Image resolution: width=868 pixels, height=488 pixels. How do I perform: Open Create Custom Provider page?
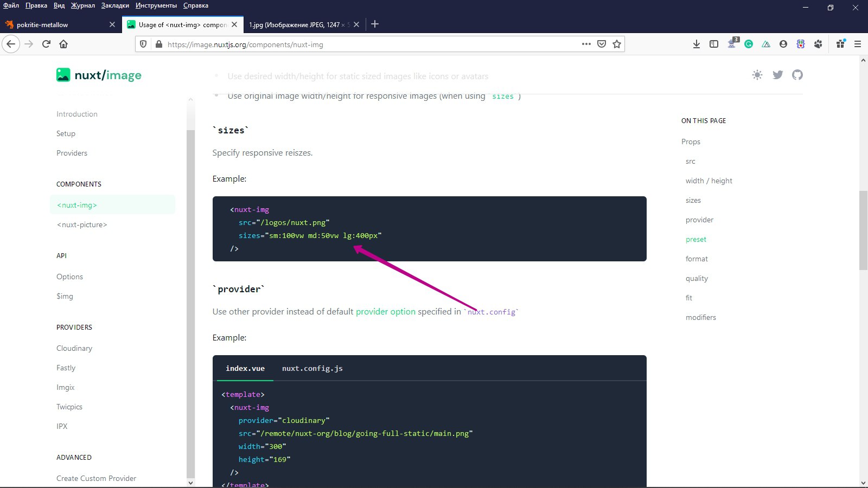tap(96, 478)
